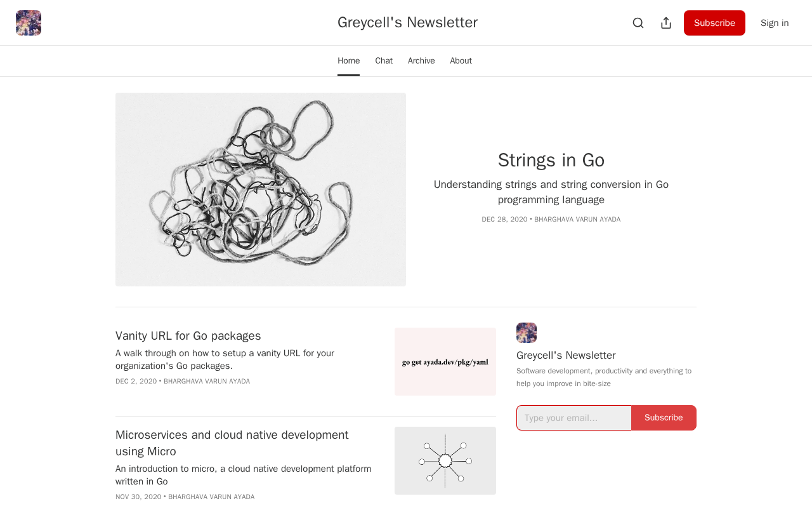The image size is (812, 508).
Task: Click the Sign in link
Action: coord(775,23)
